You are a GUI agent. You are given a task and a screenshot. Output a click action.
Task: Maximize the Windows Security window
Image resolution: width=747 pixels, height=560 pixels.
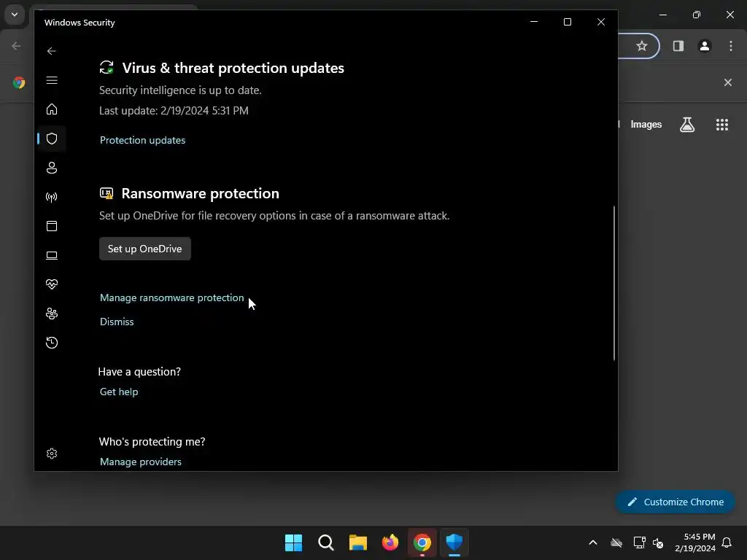(568, 22)
